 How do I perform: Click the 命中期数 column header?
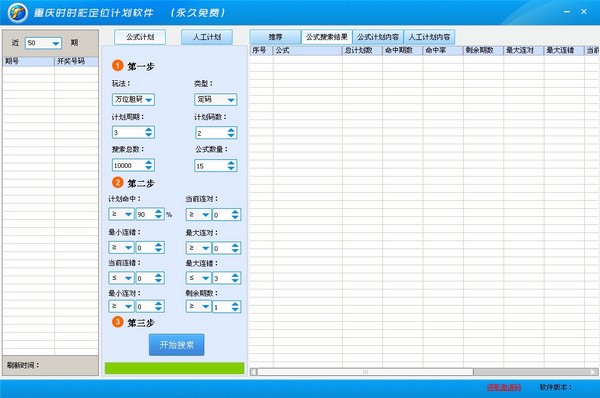pyautogui.click(x=403, y=51)
